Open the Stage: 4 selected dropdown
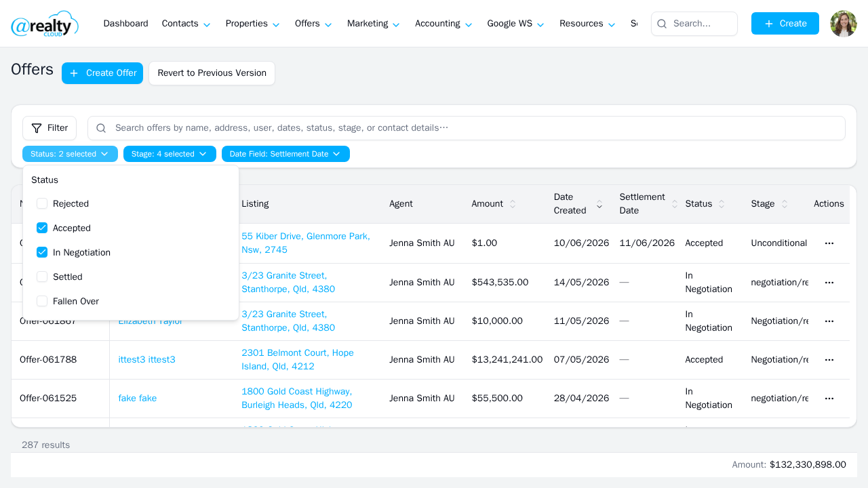This screenshot has width=868, height=488. [x=170, y=154]
